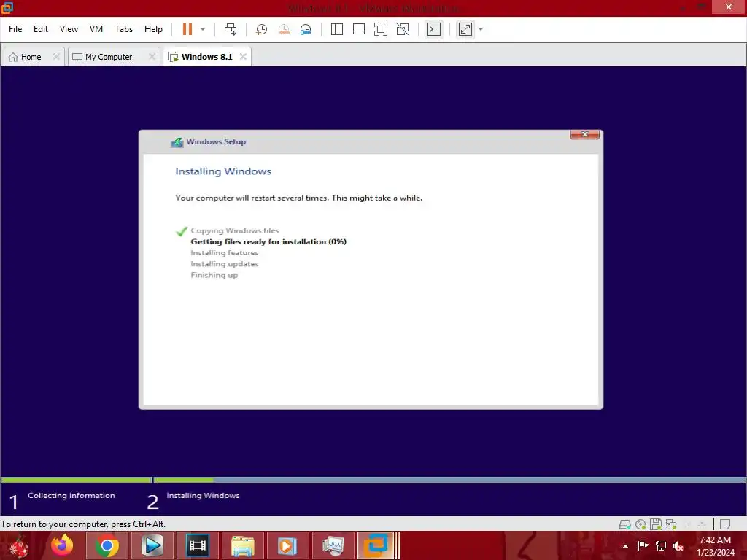Click the Installing Windows stage progress bar
Viewport: 747px width, 560px height.
click(449, 480)
